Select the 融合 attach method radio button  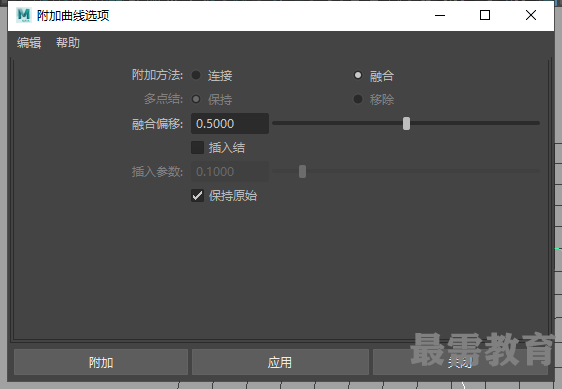358,75
